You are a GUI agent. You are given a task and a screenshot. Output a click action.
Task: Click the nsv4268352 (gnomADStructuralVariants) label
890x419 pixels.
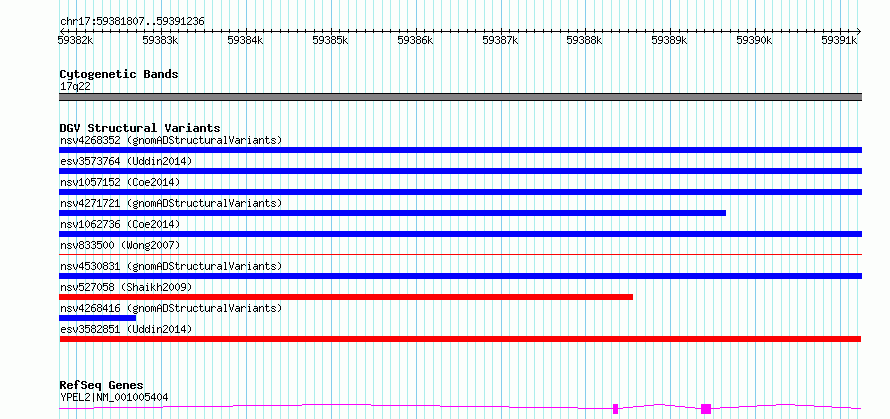tap(171, 140)
